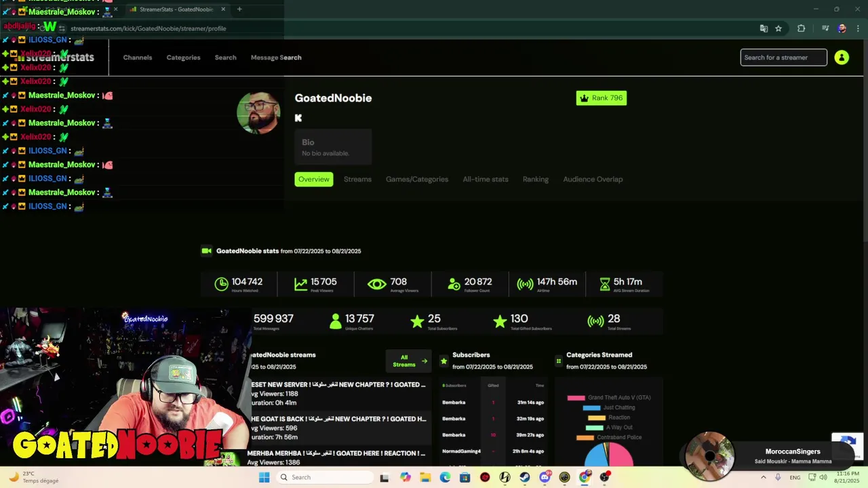Click the broadcast icon next to 147h 56m
This screenshot has height=488, width=868.
point(525,285)
